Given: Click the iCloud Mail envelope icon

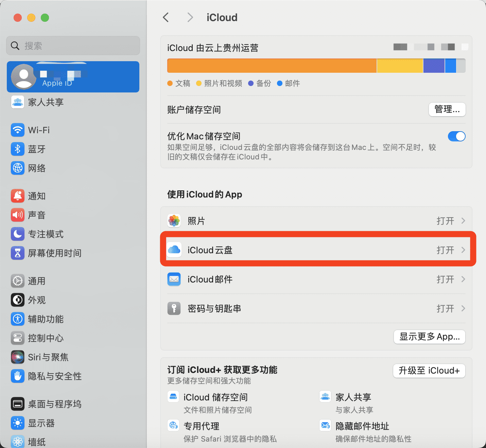Looking at the screenshot, I should tap(174, 279).
